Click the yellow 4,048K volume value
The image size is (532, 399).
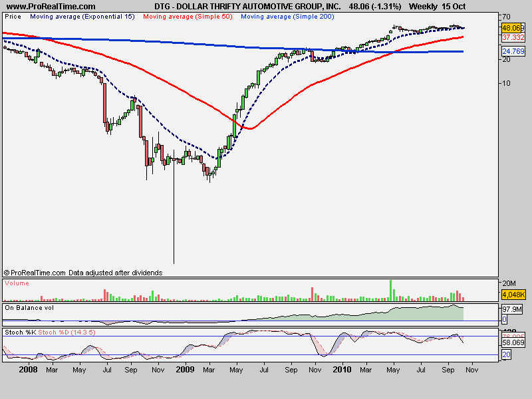click(513, 295)
